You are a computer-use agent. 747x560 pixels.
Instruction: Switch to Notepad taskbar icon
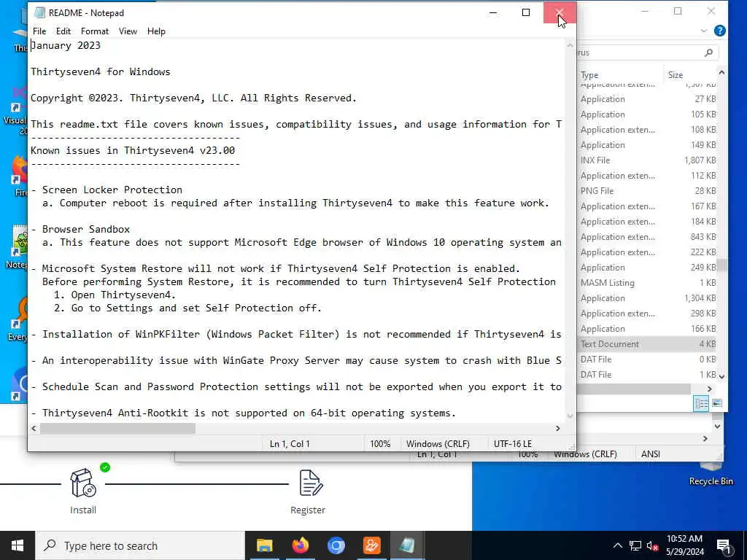(x=407, y=545)
